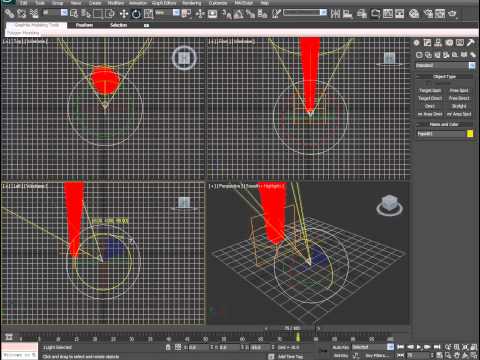Toggle the 3D Snaps button
The image size is (480, 360).
(226, 14)
